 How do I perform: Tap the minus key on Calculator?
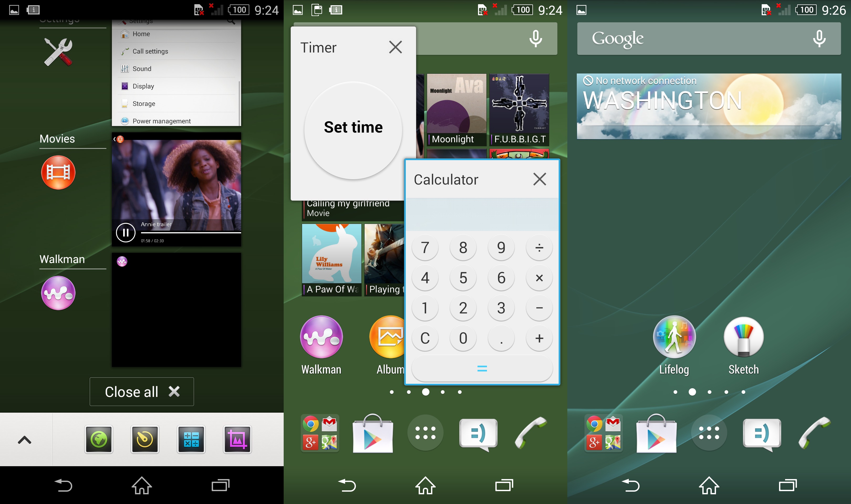(x=539, y=308)
